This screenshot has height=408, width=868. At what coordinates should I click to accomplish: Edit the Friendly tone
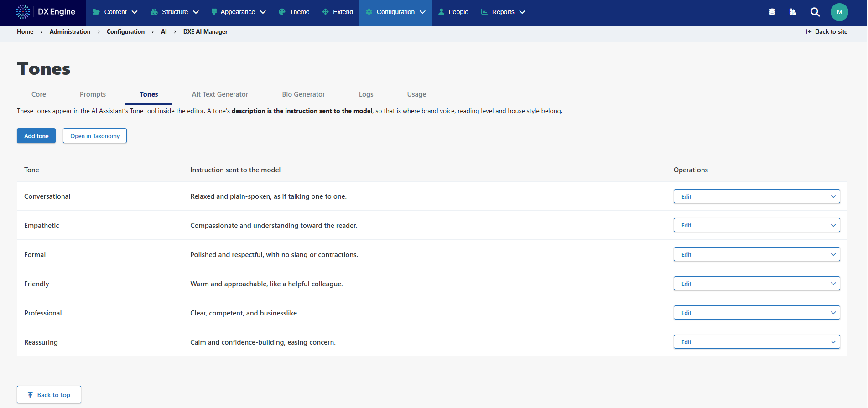point(751,284)
